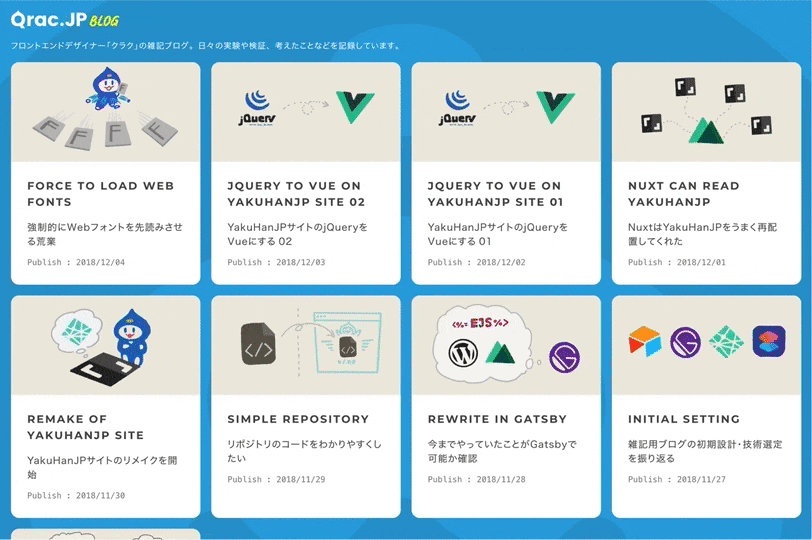812x540 pixels.
Task: Click the Gatsby logo in Rewrite in Gatsby card
Action: click(564, 357)
